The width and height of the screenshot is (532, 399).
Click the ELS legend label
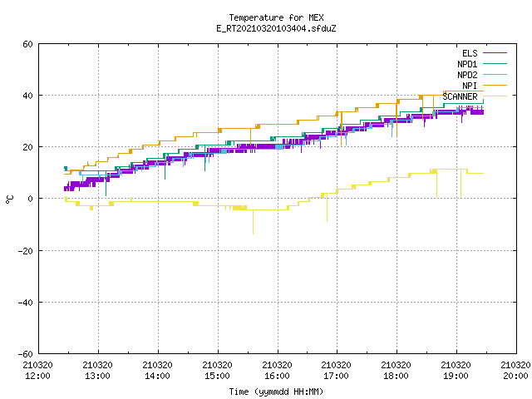(x=470, y=53)
